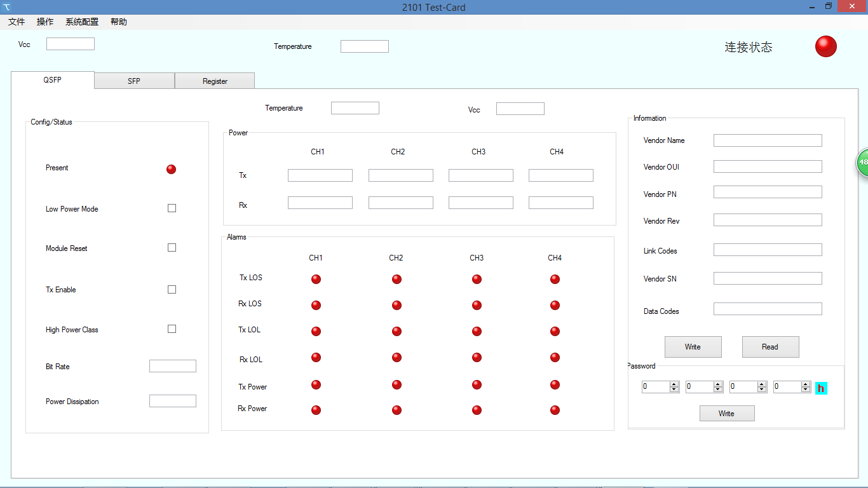Open the 操作 menu
The width and height of the screenshot is (868, 488).
pyautogui.click(x=45, y=22)
